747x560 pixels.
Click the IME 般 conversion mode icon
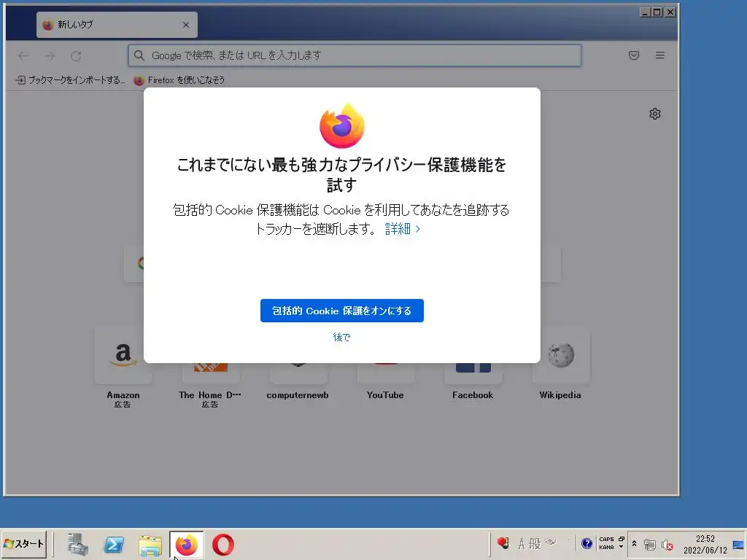[535, 543]
